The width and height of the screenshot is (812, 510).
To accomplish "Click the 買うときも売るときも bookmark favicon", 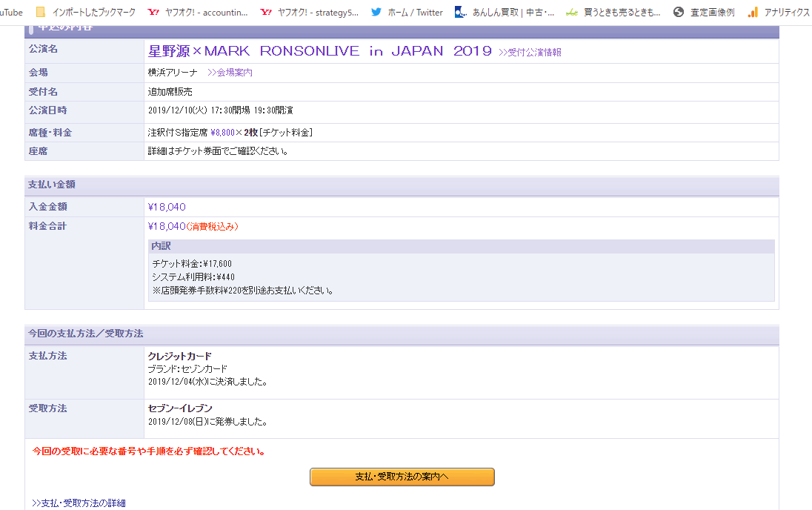I will 571,12.
